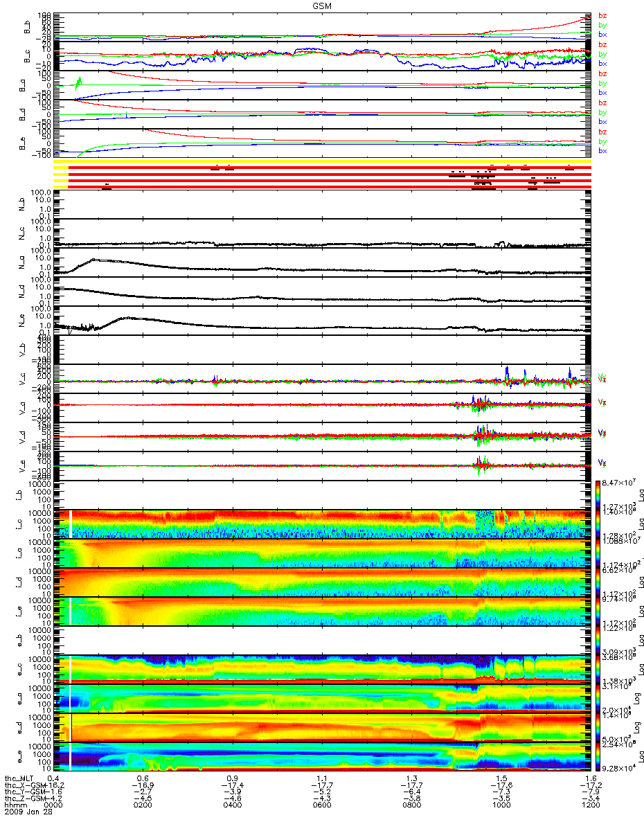Viewport: 644px width, 831px height.
Task: Click the N_a density line plot
Action: click(x=323, y=262)
